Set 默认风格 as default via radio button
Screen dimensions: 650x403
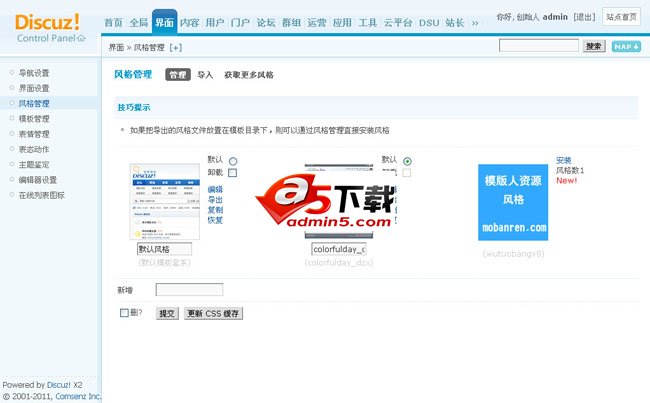coord(233,161)
